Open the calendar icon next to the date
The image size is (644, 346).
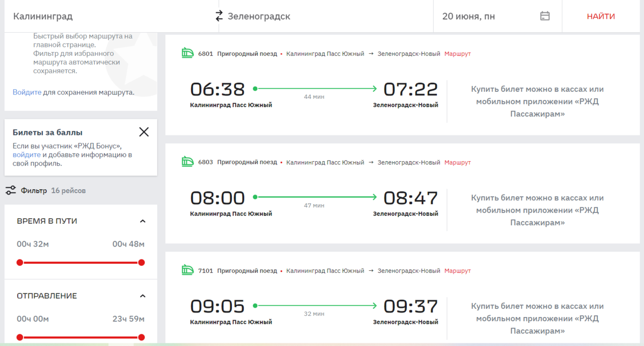pos(545,16)
